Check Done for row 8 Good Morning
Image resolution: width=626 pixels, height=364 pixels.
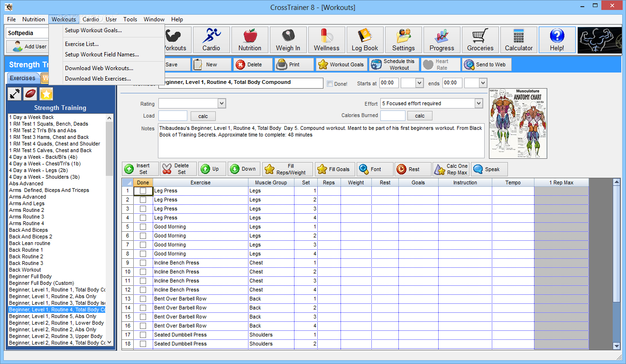(x=143, y=254)
